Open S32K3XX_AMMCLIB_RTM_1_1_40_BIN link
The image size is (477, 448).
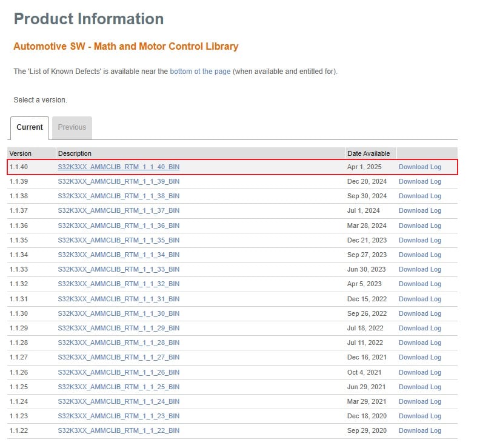[x=119, y=167]
